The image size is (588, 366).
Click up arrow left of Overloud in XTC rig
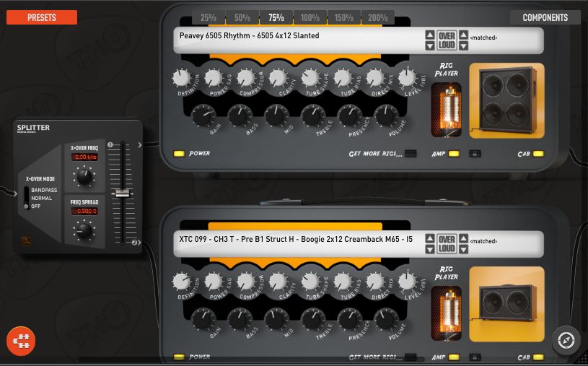(x=430, y=238)
